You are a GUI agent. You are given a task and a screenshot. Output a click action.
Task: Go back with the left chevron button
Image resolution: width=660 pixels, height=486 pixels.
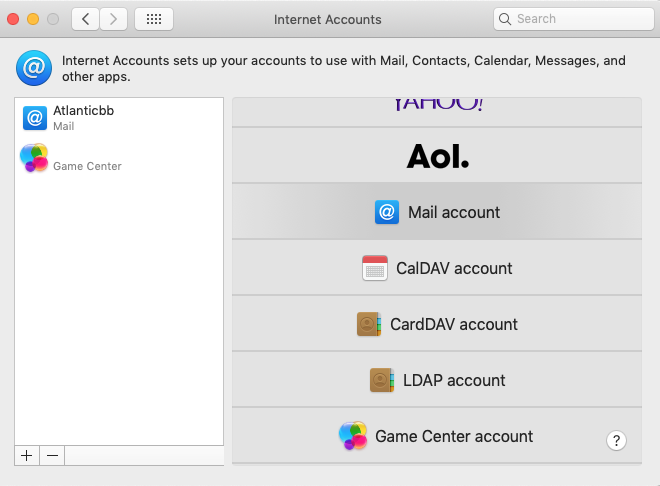(x=85, y=19)
